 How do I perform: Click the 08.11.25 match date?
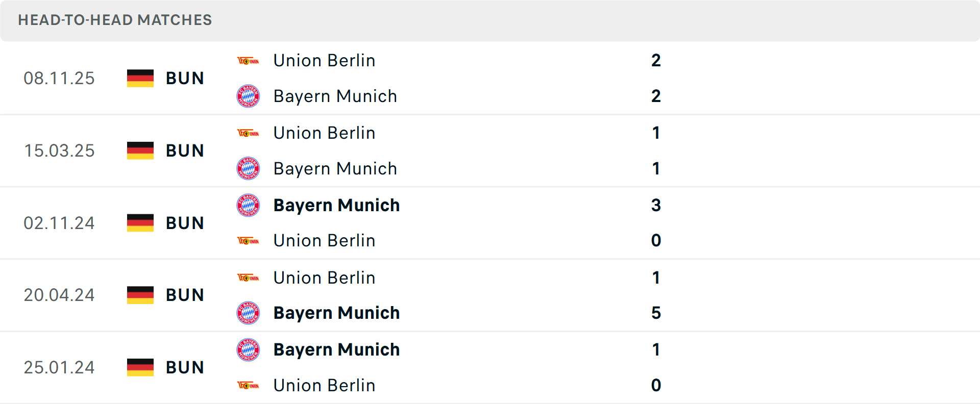tap(59, 79)
